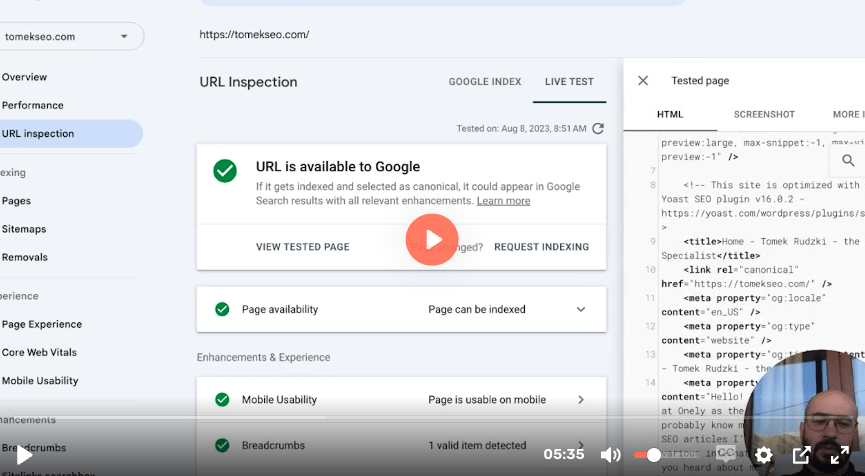Open video in new window icon

[801, 455]
